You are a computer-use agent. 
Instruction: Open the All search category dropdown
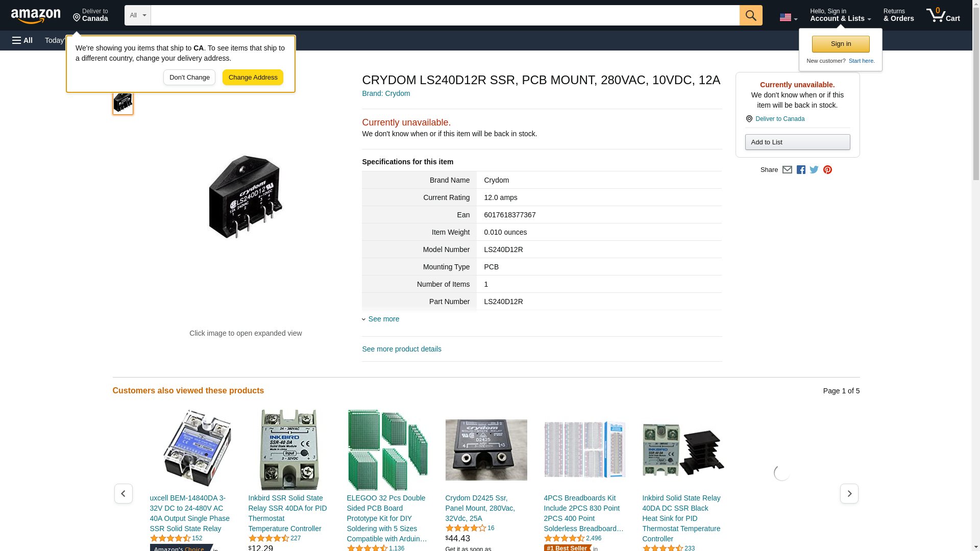137,15
